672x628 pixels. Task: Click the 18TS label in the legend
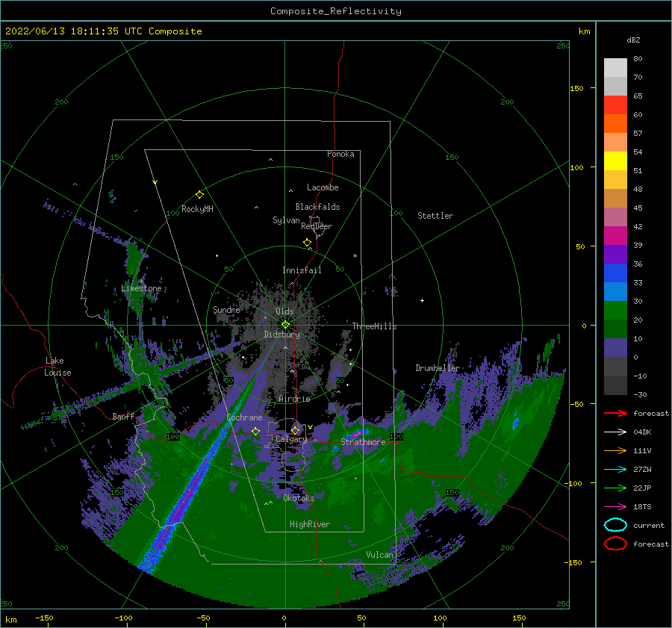[642, 507]
